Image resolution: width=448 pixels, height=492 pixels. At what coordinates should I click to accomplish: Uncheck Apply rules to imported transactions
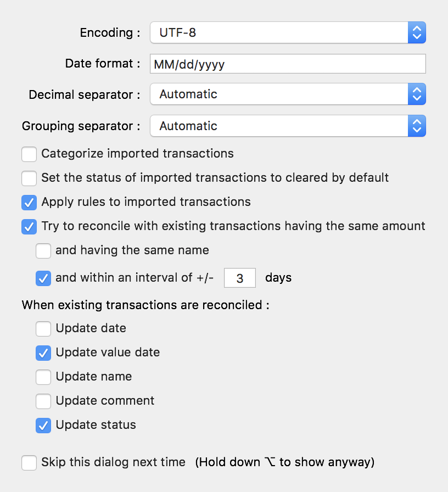coord(29,203)
